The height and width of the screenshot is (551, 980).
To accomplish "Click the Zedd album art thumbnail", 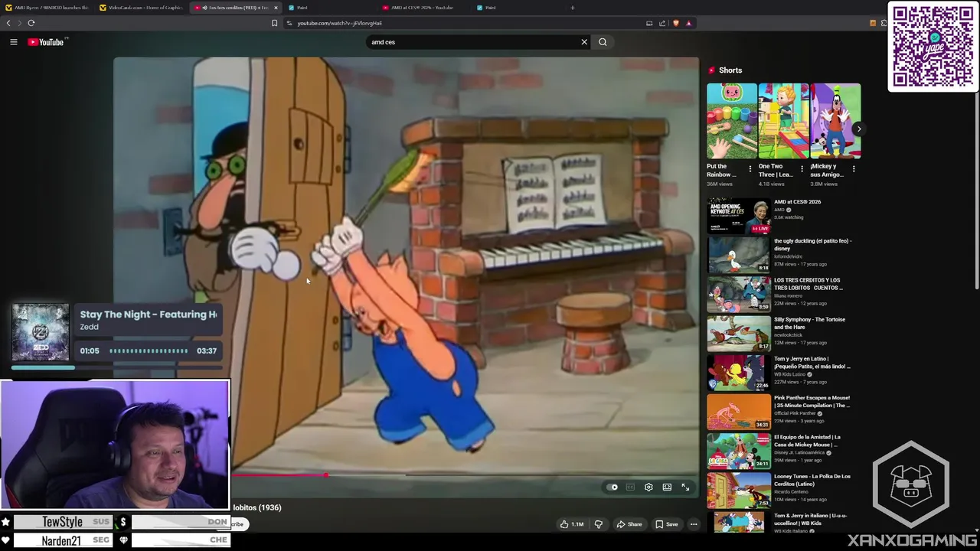I will point(40,332).
